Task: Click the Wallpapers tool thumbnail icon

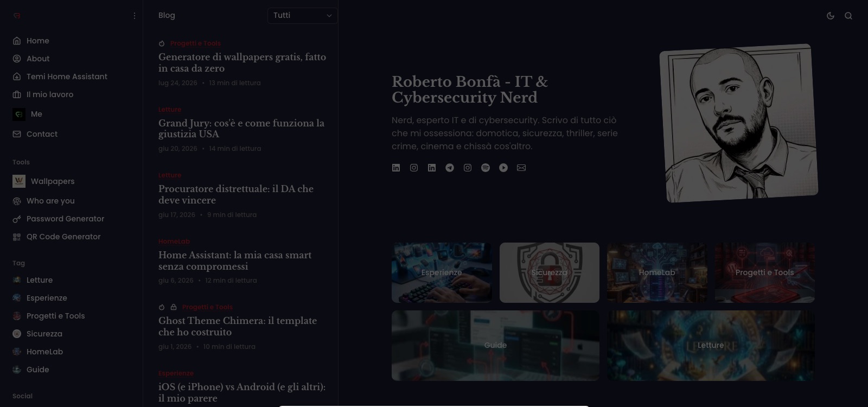Action: coord(19,181)
